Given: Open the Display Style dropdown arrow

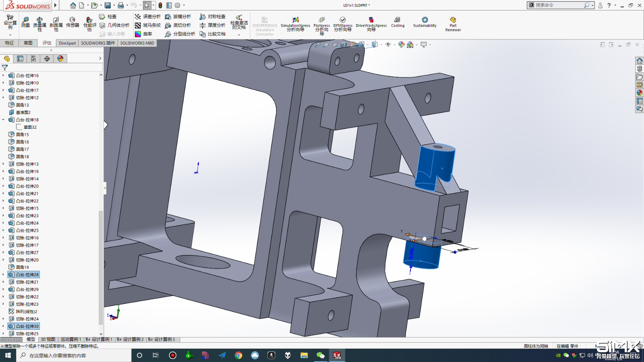Looking at the screenshot, I should pyautogui.click(x=380, y=45).
